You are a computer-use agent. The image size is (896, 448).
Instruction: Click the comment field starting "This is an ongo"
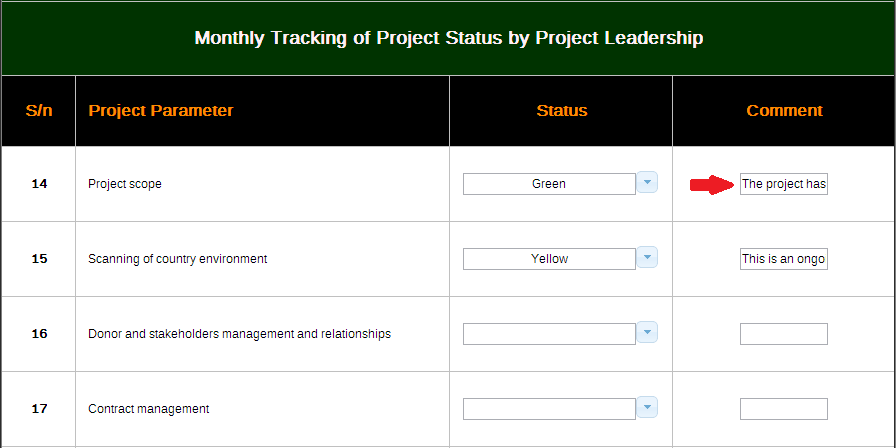click(x=784, y=259)
